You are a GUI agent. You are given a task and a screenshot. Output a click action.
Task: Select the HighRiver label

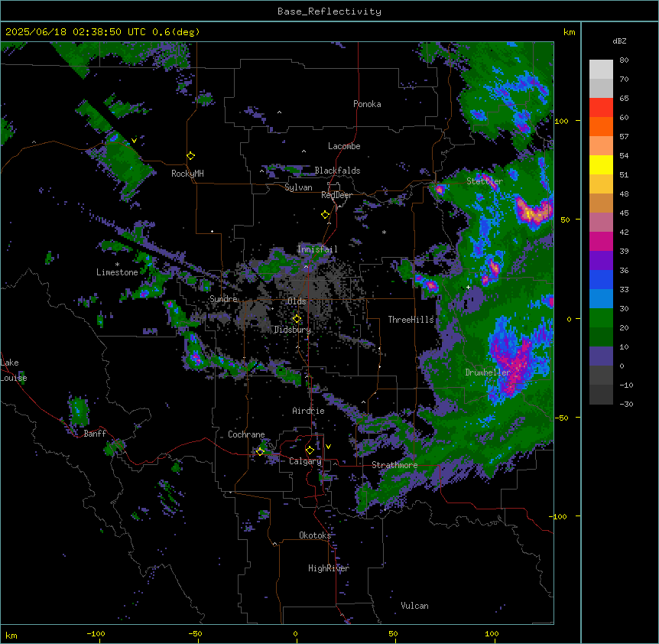(x=329, y=568)
